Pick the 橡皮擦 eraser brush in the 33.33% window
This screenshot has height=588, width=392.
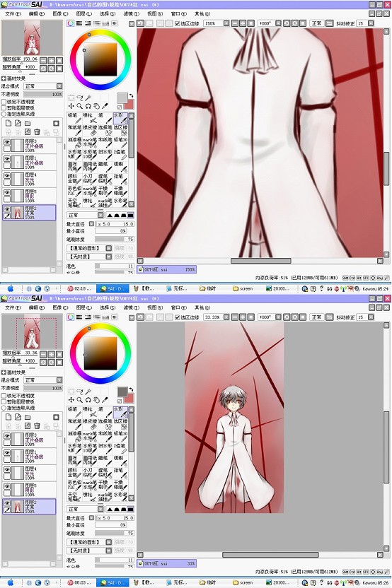click(x=90, y=424)
